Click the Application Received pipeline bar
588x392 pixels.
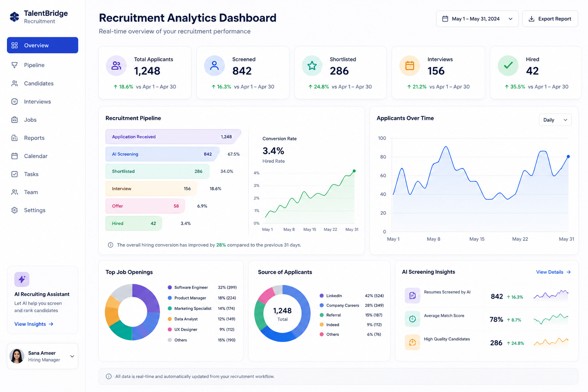pyautogui.click(x=173, y=137)
